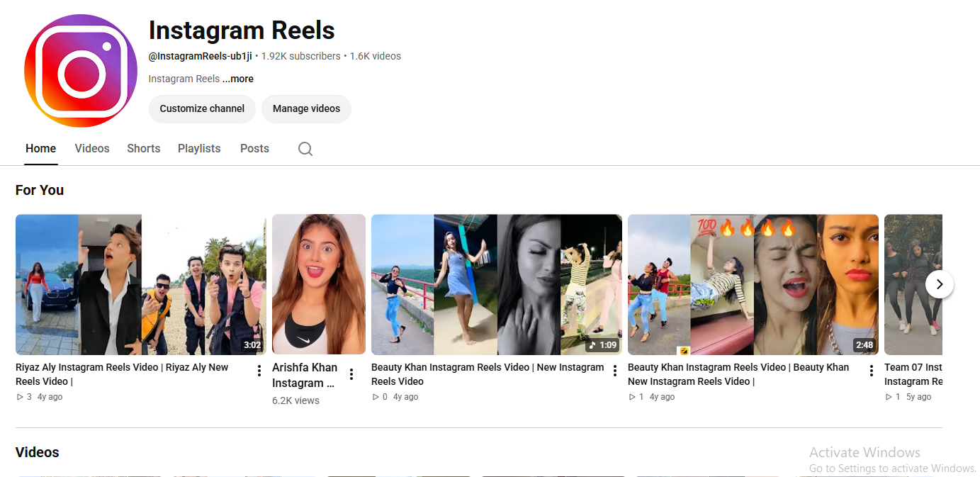Click the For You section heading
980x477 pixels.
(x=40, y=190)
